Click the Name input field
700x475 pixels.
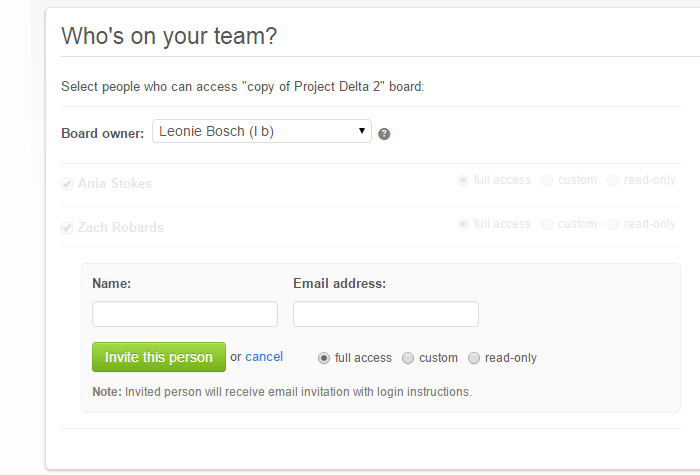point(185,314)
